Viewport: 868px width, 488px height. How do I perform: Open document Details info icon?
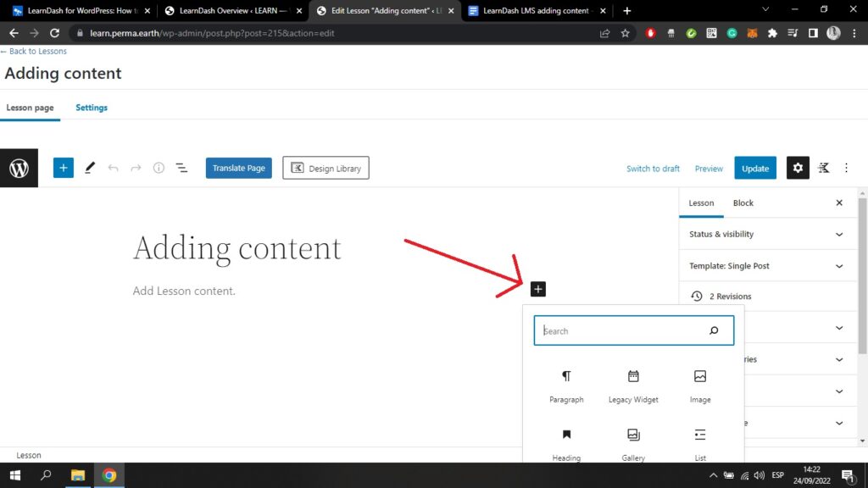(159, 168)
